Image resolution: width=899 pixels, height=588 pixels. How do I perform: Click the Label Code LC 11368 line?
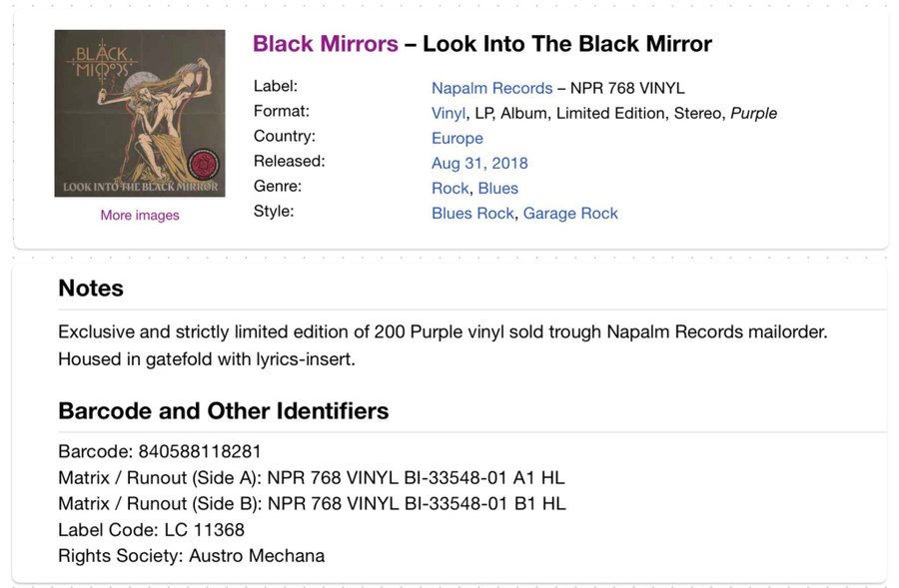click(x=152, y=529)
